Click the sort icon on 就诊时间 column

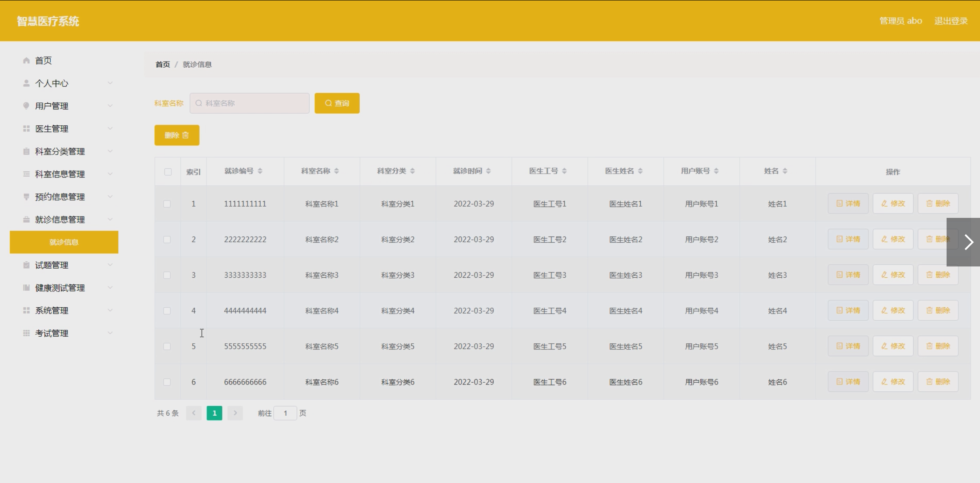488,171
